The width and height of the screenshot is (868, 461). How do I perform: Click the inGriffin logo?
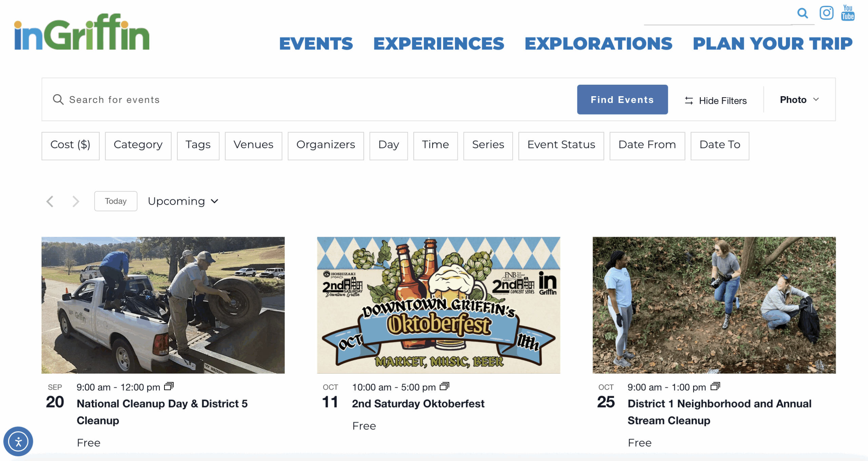(82, 33)
